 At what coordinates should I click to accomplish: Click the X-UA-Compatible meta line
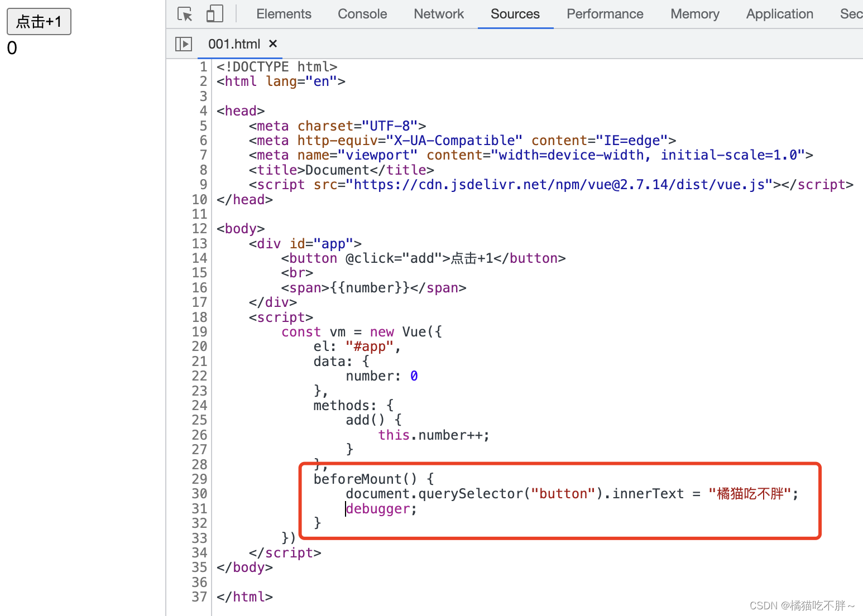[x=462, y=140]
